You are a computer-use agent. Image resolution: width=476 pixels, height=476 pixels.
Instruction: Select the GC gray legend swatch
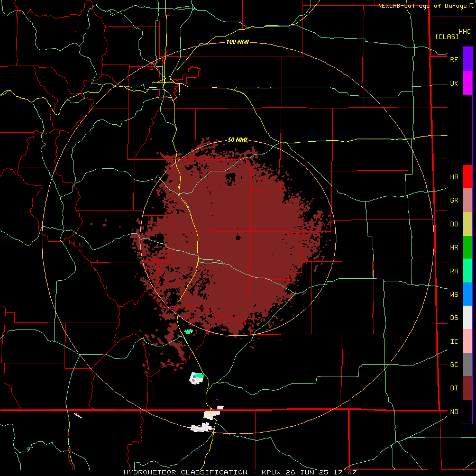point(467,364)
